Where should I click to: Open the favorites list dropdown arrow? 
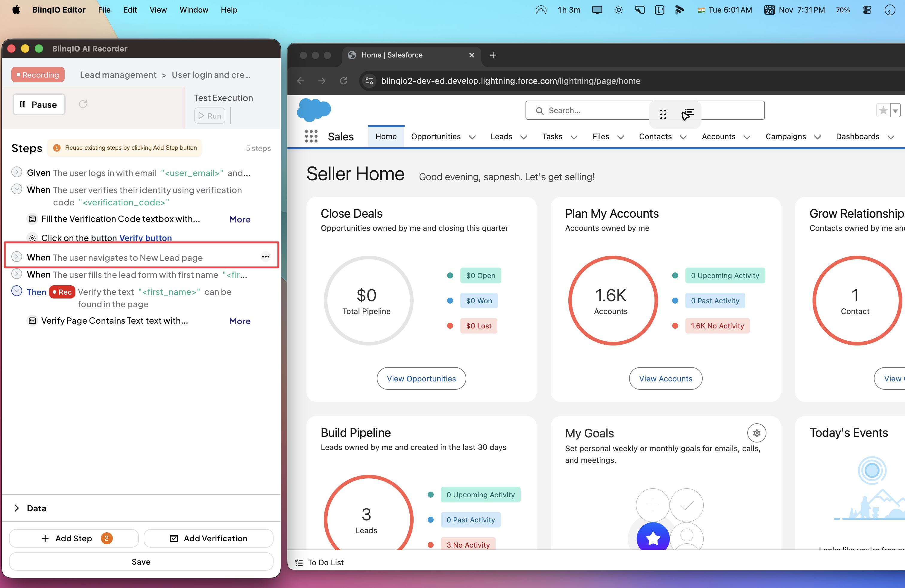(895, 111)
